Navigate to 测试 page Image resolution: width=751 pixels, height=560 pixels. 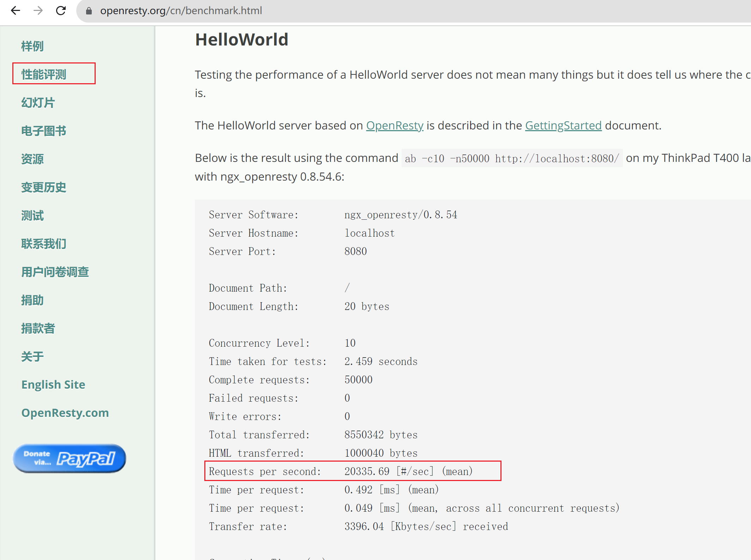pyautogui.click(x=32, y=215)
